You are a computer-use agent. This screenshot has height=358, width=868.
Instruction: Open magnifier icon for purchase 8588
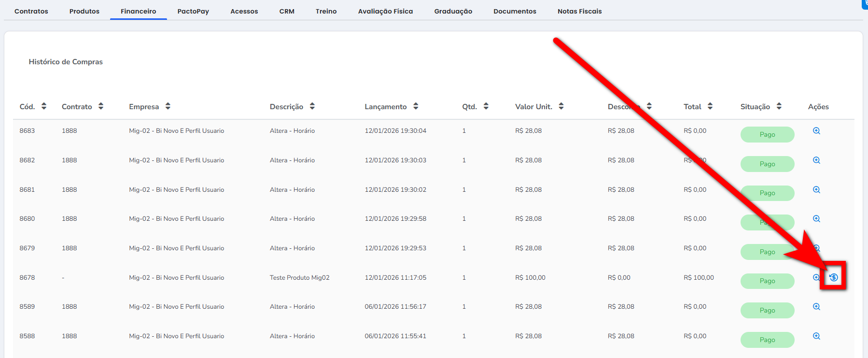(816, 336)
